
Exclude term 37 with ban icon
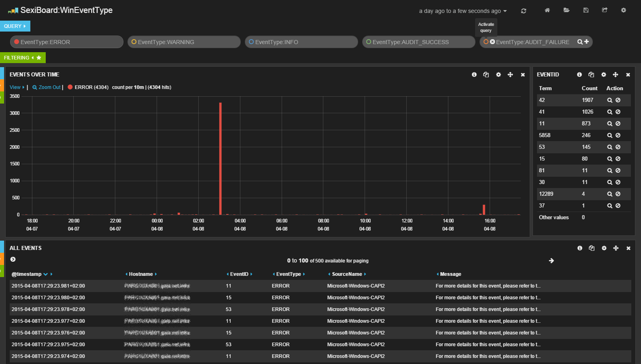pyautogui.click(x=618, y=206)
